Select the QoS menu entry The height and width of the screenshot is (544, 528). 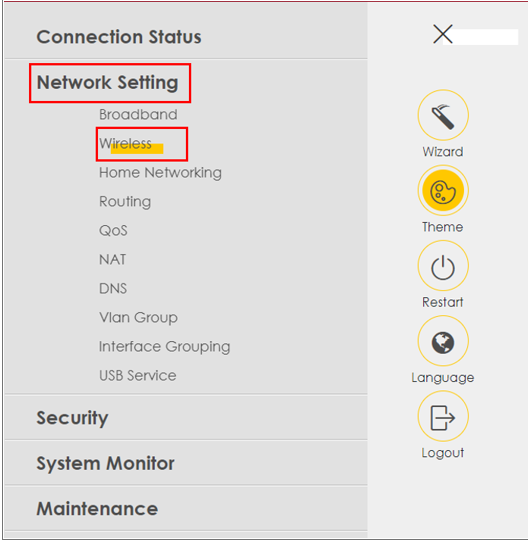[x=113, y=231]
